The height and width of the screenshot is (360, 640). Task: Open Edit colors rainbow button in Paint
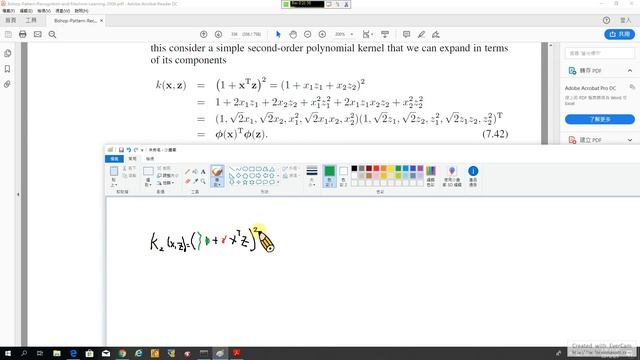431,176
